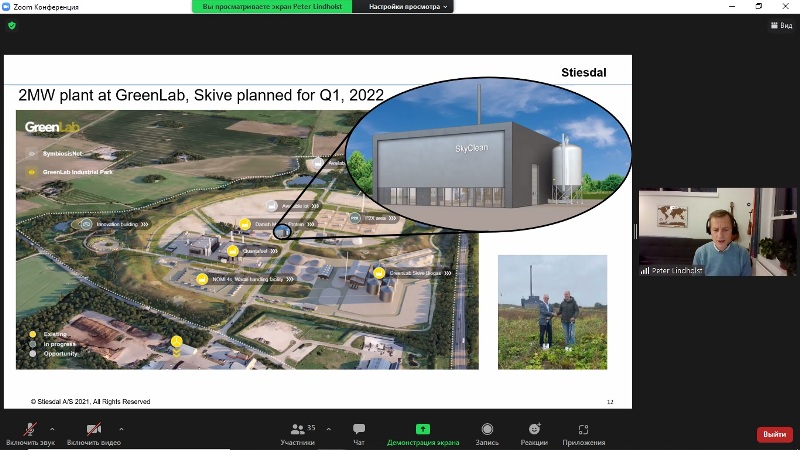Restore down the Zoom window
The height and width of the screenshot is (450, 800).
(x=759, y=6)
